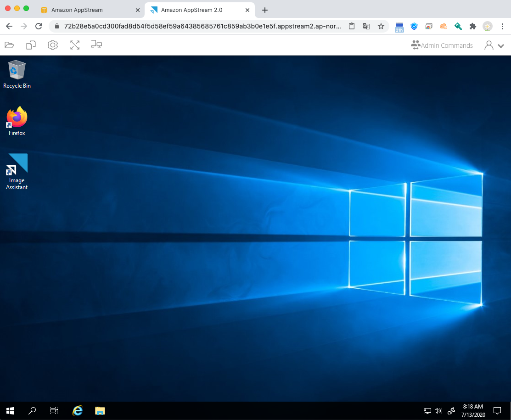The width and height of the screenshot is (511, 420).
Task: Open AppStream switch windows icon
Action: click(31, 45)
